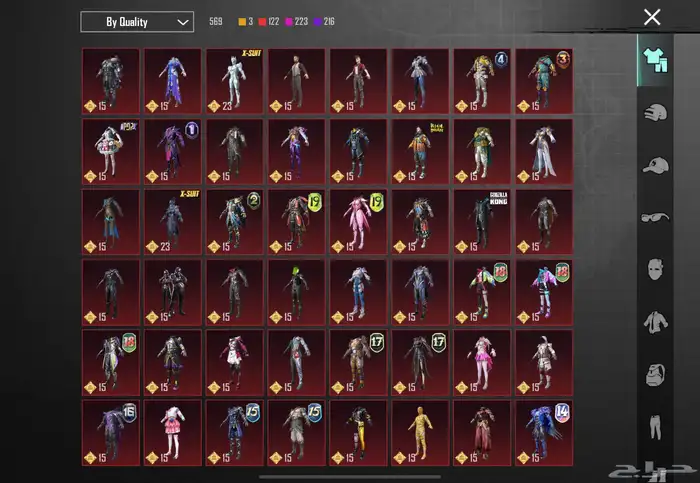The height and width of the screenshot is (483, 700).
Task: Select the white clown outfit with PDP tag
Action: pos(111,152)
